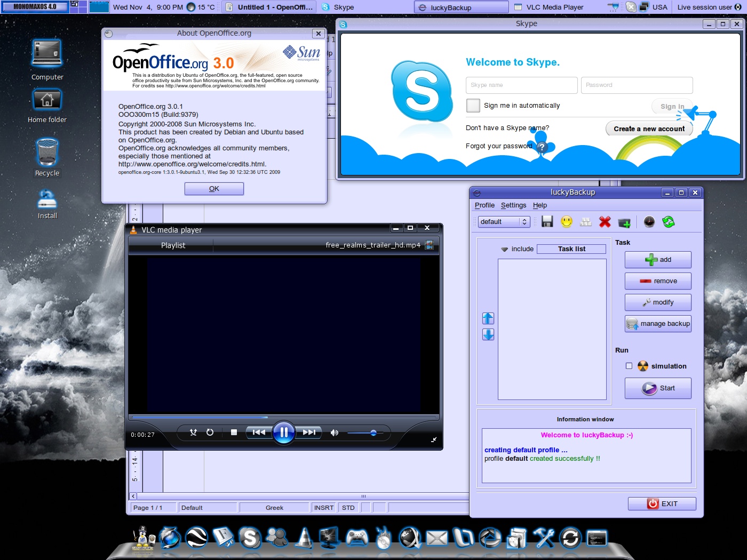The width and height of the screenshot is (747, 560).
Task: Switch to Untitled 1 OpenOffice taskbar entry
Action: 269,7
